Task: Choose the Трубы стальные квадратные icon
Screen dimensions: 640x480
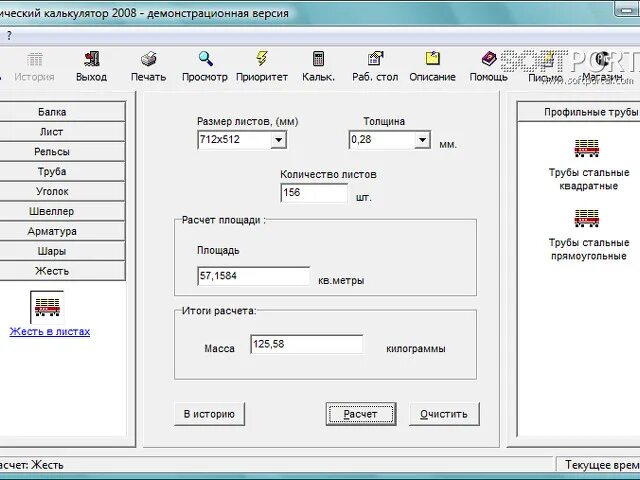Action: (587, 148)
